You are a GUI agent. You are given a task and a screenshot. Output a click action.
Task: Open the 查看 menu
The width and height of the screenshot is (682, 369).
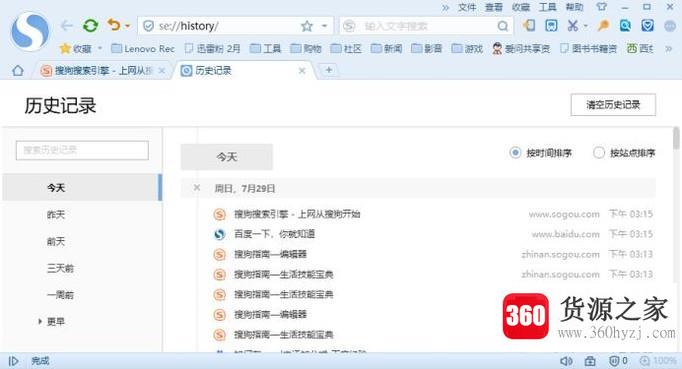click(494, 7)
